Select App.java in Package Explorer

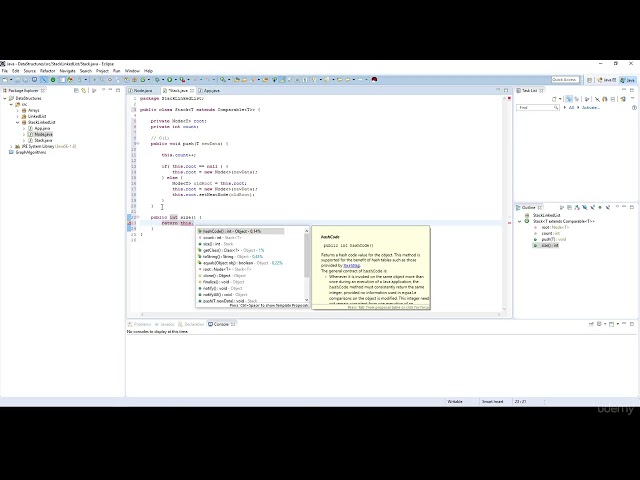pos(39,129)
